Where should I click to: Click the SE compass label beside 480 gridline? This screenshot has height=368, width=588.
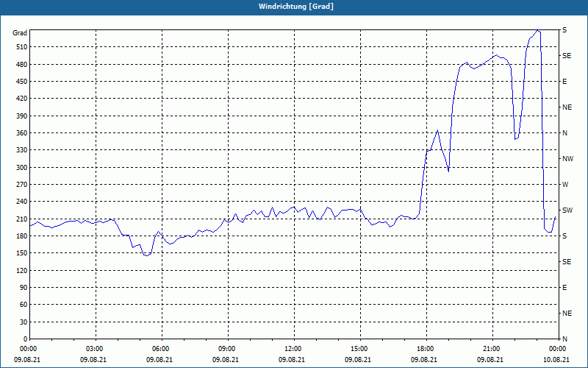point(567,56)
